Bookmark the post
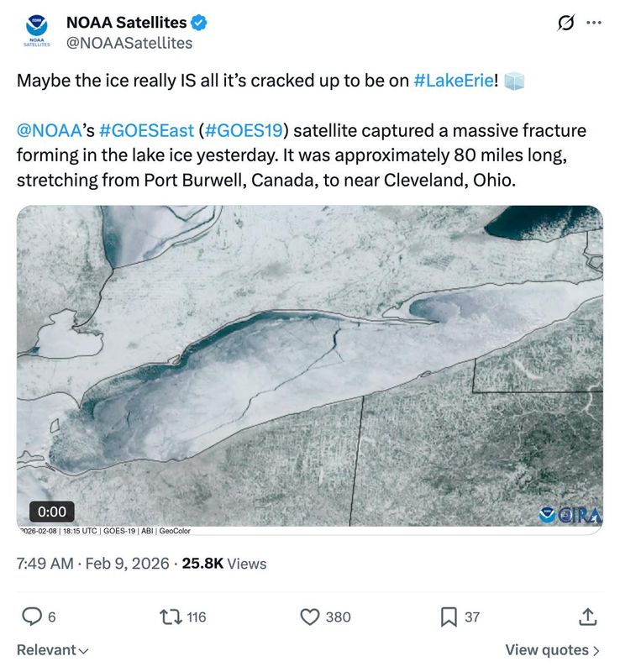 click(450, 617)
